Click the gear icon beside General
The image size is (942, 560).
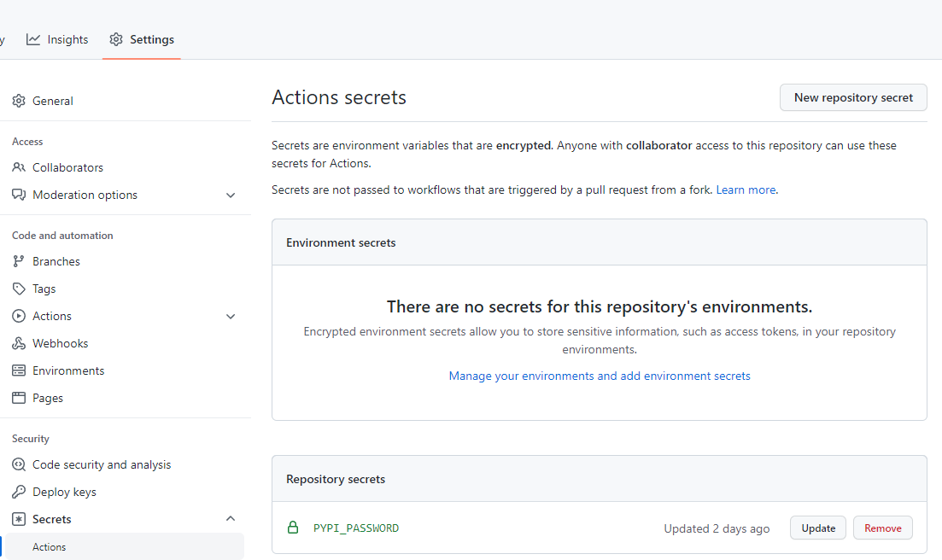(19, 101)
